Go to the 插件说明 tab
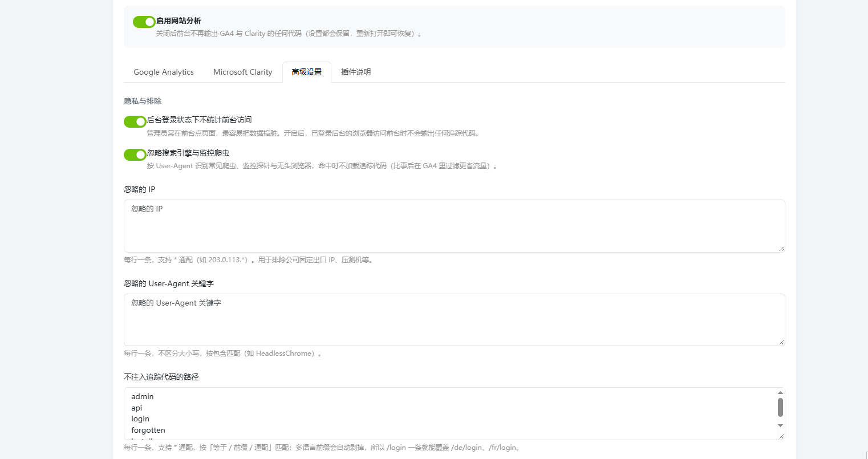The height and width of the screenshot is (459, 868). click(356, 72)
